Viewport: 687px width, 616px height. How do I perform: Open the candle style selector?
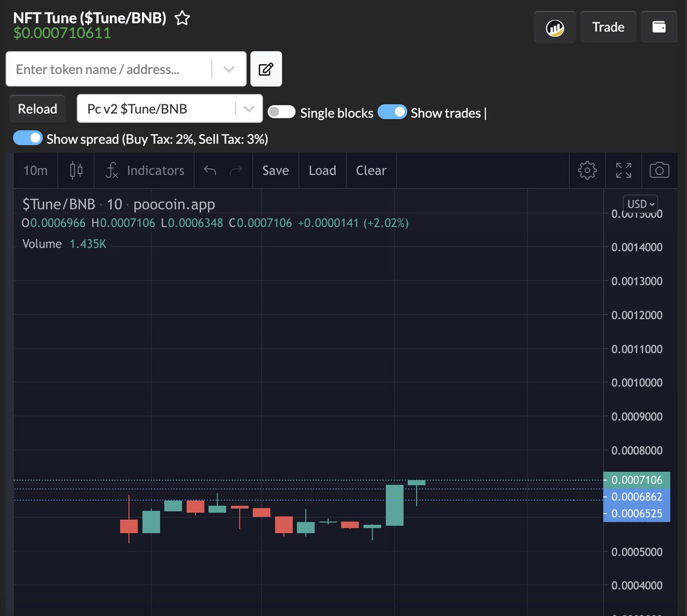pyautogui.click(x=76, y=170)
